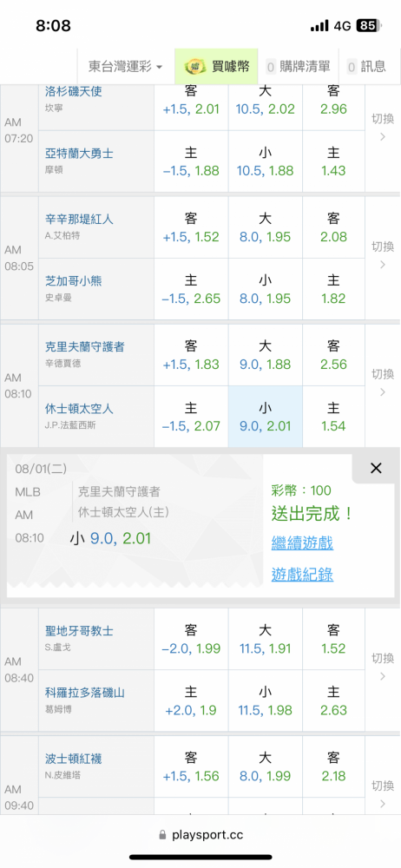Image resolution: width=401 pixels, height=868 pixels.
Task: Open the 購牌清單 tab
Action: click(x=299, y=67)
